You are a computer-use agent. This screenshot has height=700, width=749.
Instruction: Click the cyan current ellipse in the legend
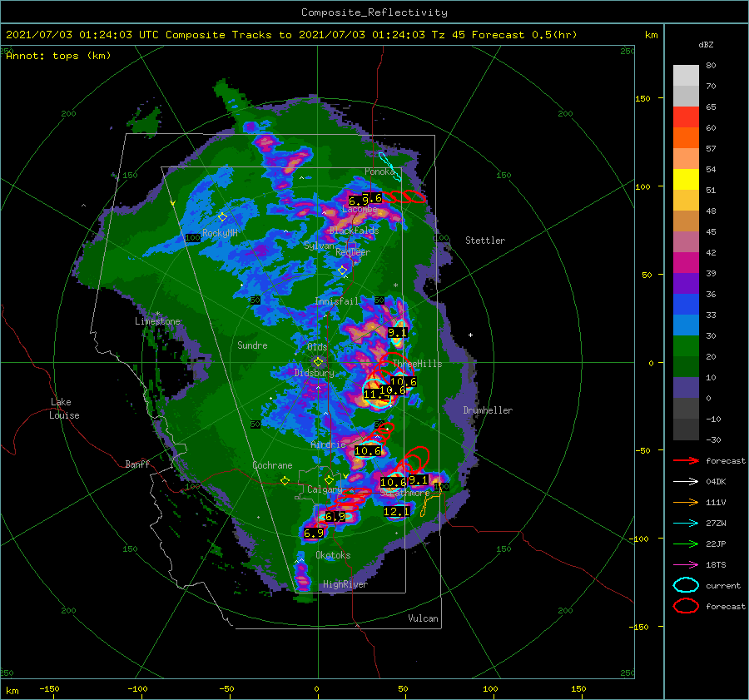(686, 585)
